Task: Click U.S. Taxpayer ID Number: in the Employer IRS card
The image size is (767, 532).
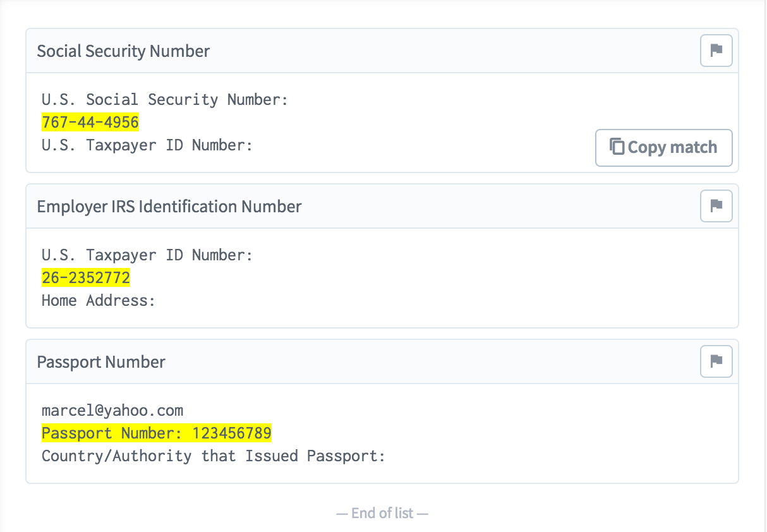Action: [x=147, y=255]
